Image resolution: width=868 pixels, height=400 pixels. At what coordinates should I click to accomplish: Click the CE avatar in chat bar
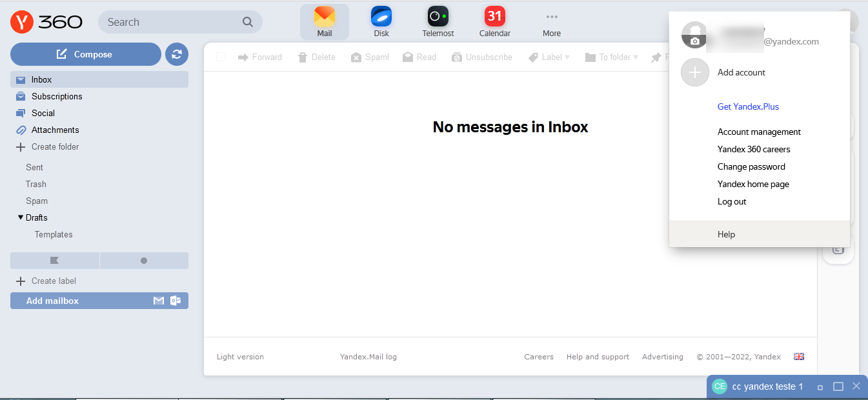(x=720, y=386)
